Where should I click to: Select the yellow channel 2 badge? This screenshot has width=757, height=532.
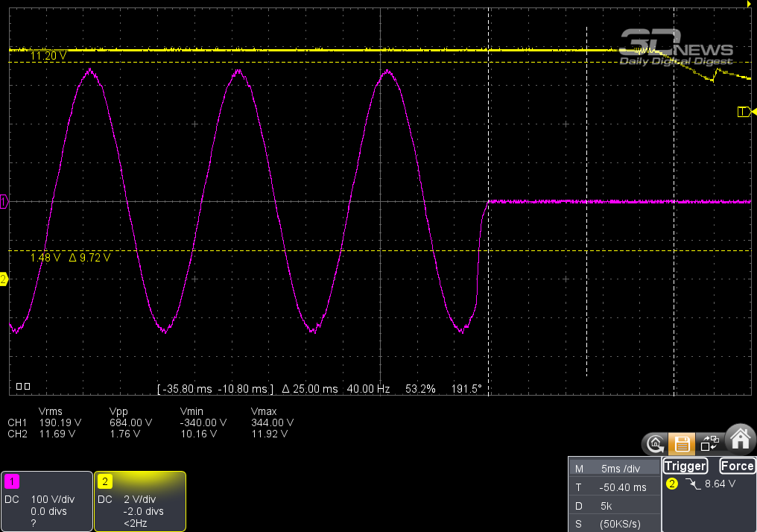point(105,481)
